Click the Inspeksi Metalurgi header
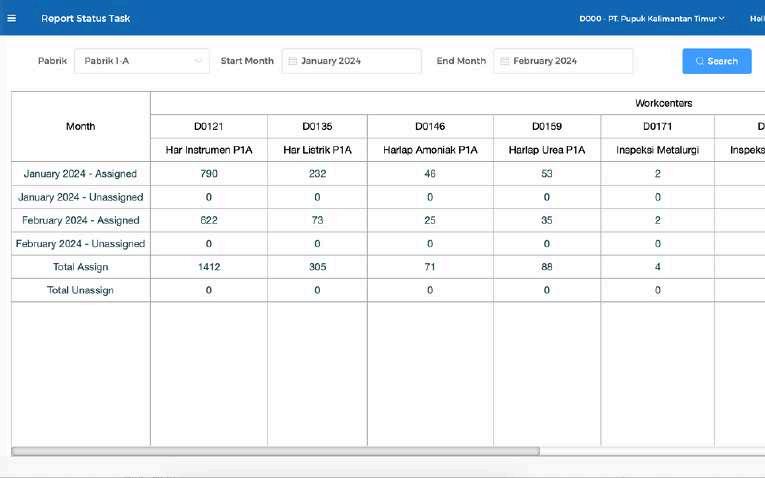 [658, 150]
